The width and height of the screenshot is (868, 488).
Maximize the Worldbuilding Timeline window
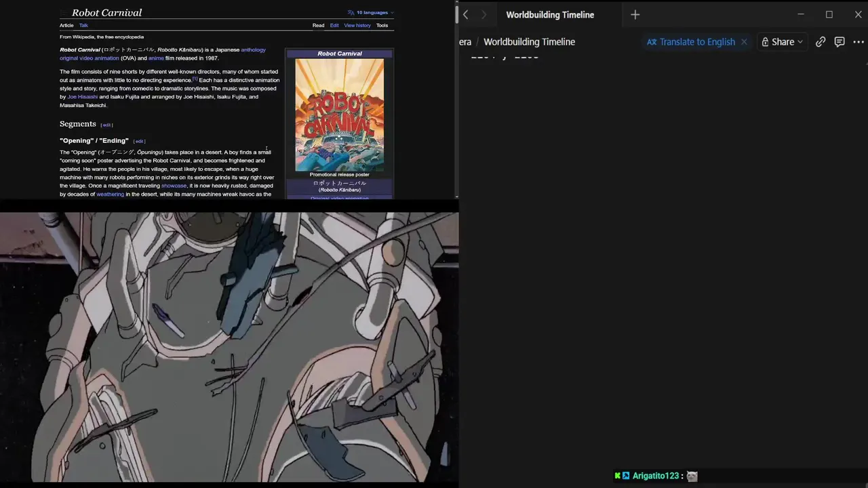tap(829, 14)
